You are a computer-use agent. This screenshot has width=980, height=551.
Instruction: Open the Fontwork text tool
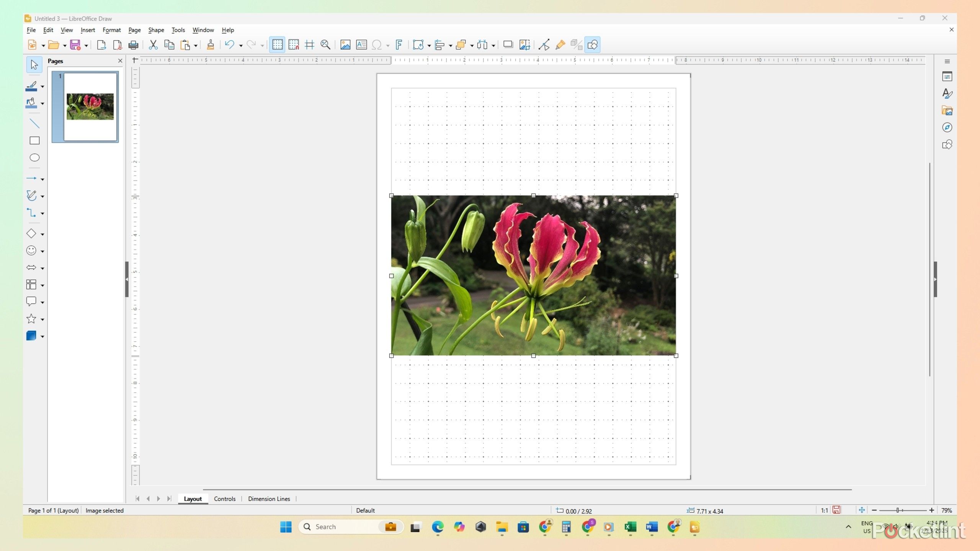[x=399, y=44]
